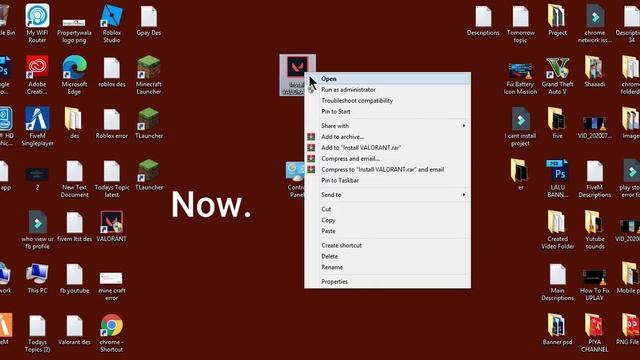Open I cant install project file
The image size is (640, 360).
520,119
